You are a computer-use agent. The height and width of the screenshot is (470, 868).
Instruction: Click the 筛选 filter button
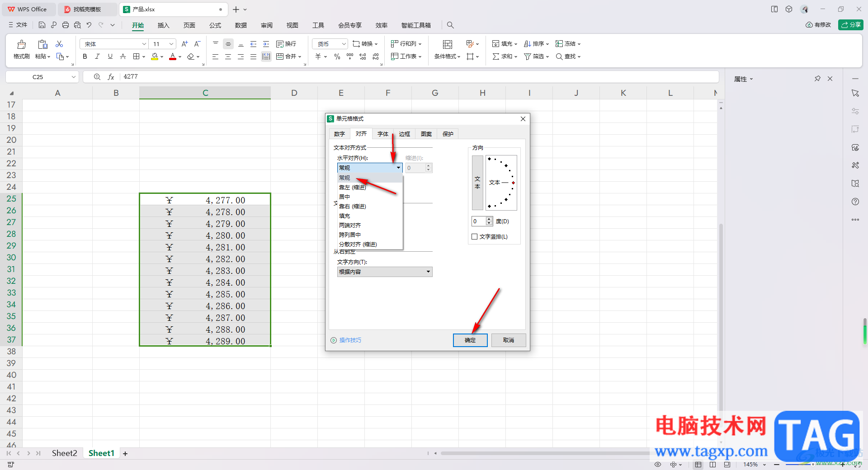tap(536, 56)
